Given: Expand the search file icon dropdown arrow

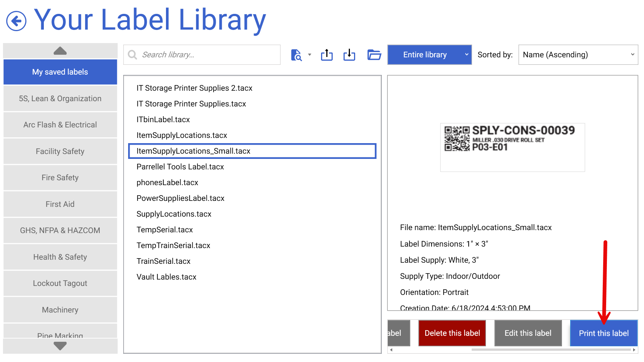Looking at the screenshot, I should (x=309, y=55).
